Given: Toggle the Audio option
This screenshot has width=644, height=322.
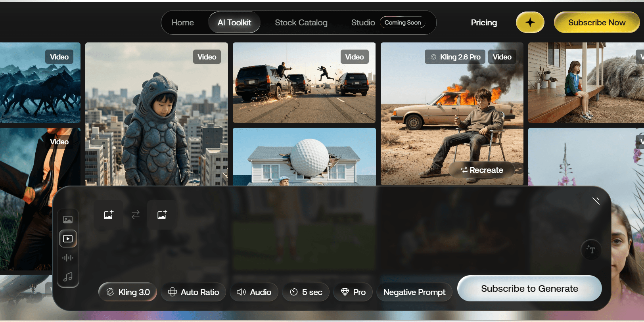Looking at the screenshot, I should pyautogui.click(x=254, y=292).
